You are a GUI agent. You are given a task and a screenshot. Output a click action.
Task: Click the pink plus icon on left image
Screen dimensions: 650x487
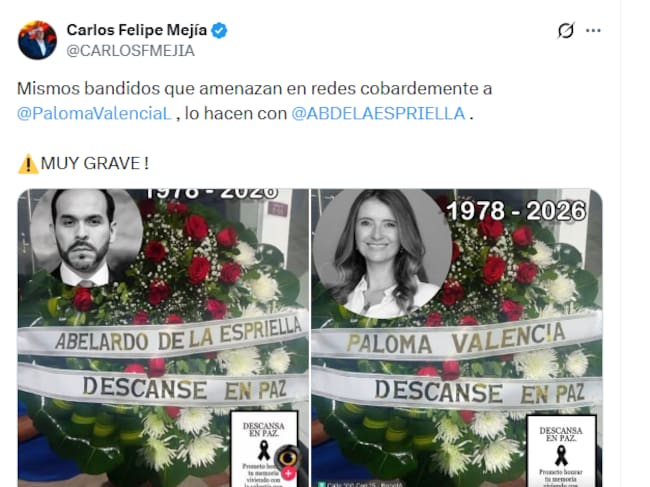pos(289,473)
